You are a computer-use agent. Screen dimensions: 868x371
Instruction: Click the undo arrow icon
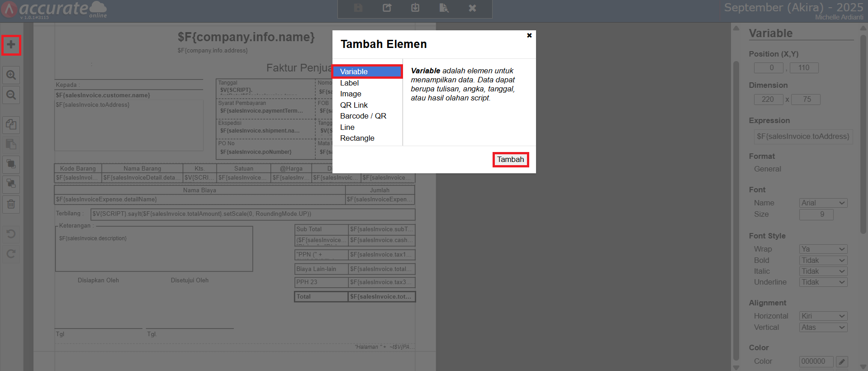coord(11,234)
